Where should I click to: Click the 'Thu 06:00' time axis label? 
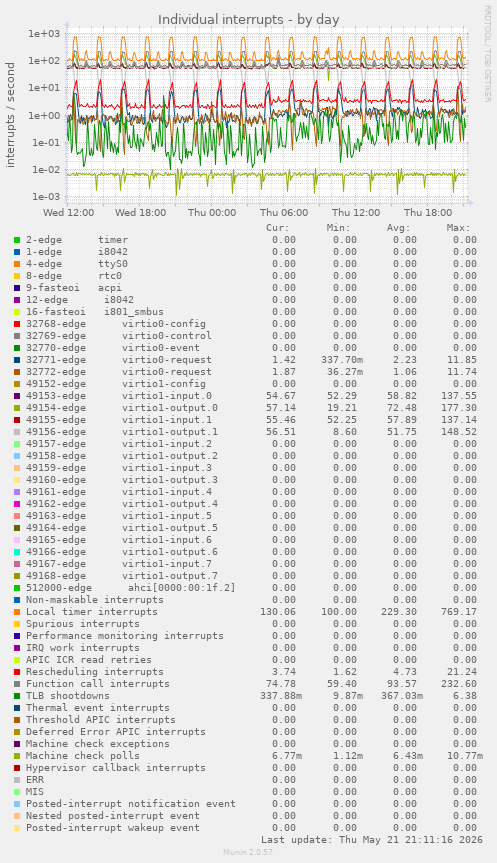click(284, 212)
